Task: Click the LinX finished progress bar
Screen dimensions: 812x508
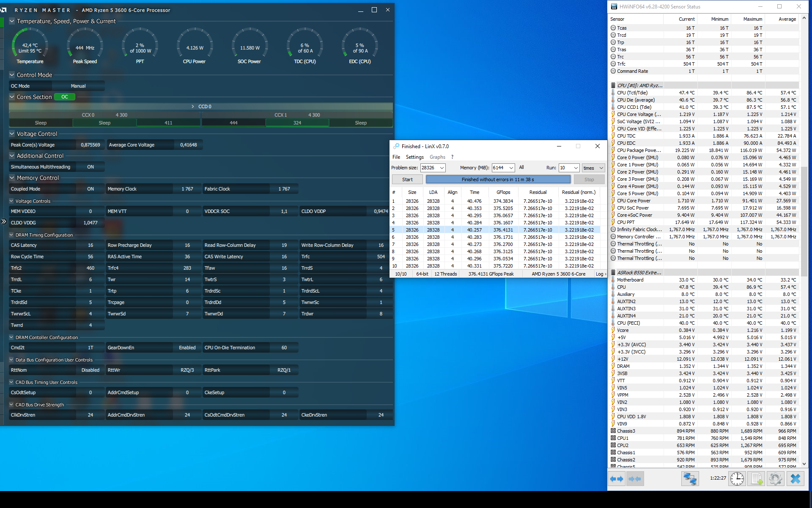Action: click(498, 179)
